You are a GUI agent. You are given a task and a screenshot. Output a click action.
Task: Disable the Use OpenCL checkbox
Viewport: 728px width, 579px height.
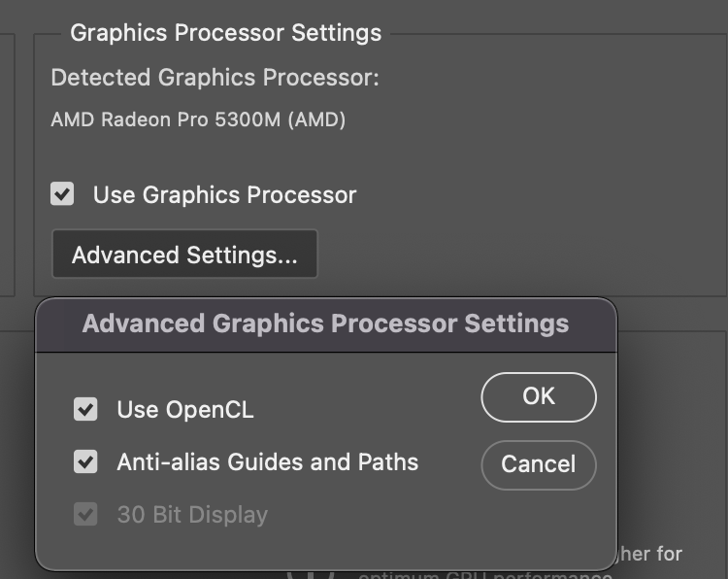pyautogui.click(x=85, y=410)
